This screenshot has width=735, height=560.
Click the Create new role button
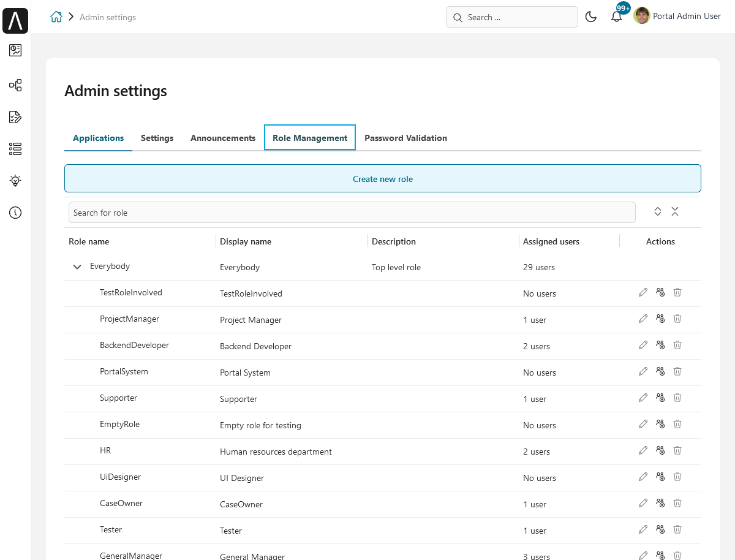(383, 179)
